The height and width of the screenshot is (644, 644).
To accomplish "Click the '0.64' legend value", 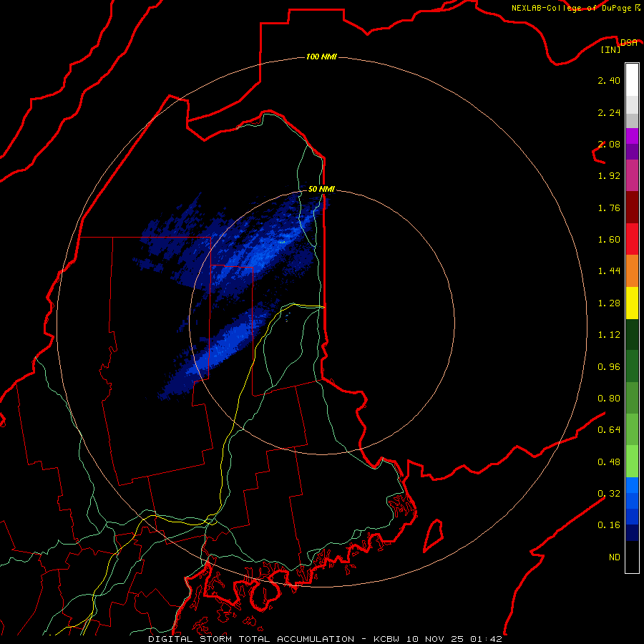I will pos(609,430).
